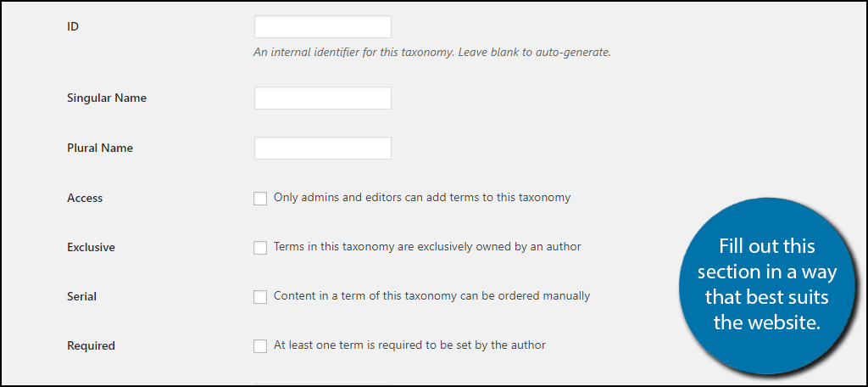
Task: Click "Only admins and editors can add terms" text
Action: [422, 198]
